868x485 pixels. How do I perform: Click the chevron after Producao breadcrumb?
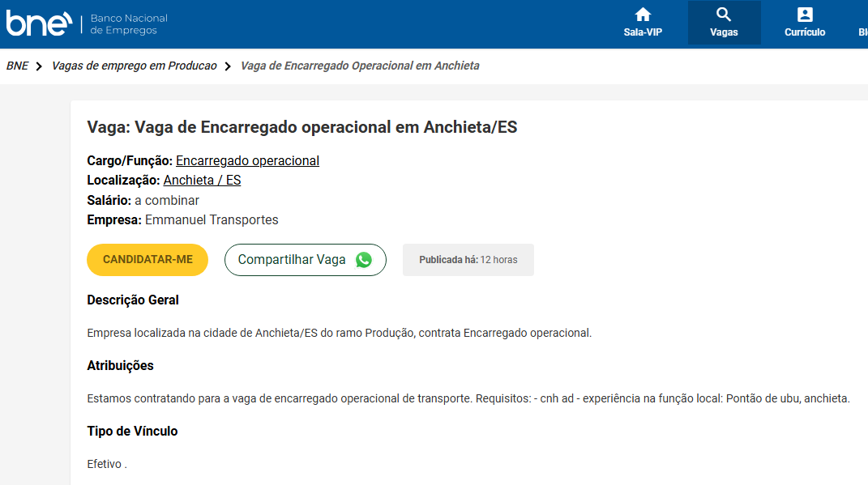(x=228, y=66)
